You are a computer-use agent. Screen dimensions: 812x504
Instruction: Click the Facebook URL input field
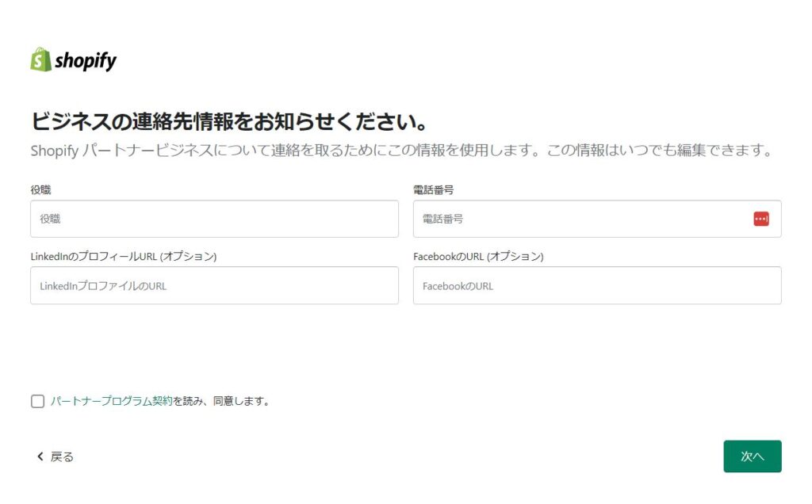click(597, 285)
